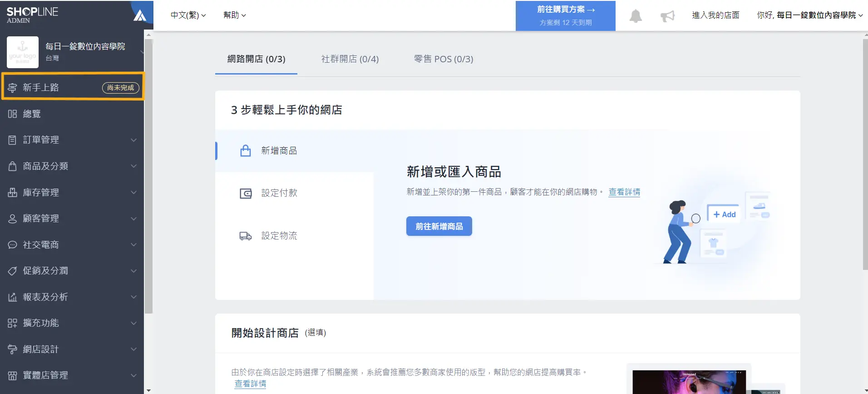Click the 前往新增商品 button
868x394 pixels.
click(439, 226)
